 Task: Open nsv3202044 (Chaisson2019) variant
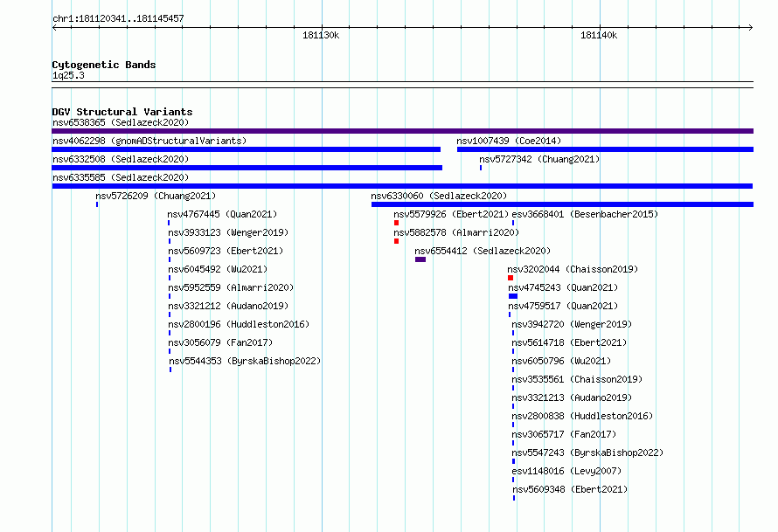click(573, 269)
